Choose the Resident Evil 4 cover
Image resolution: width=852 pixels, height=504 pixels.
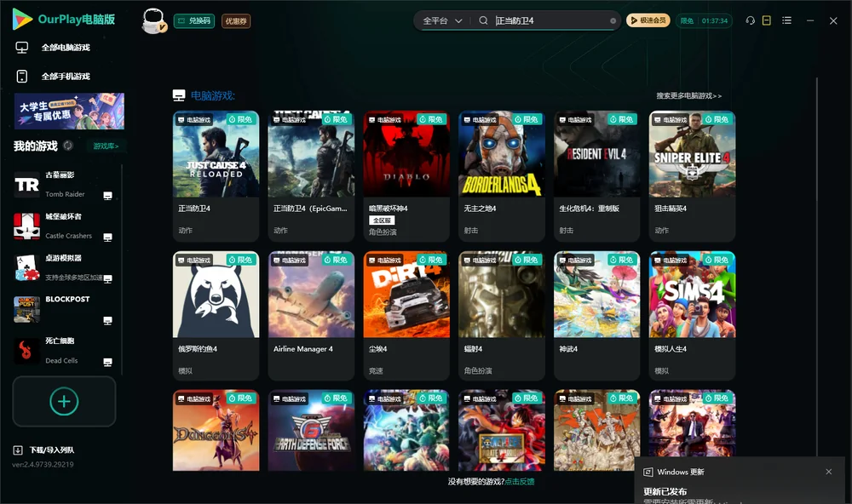click(597, 154)
